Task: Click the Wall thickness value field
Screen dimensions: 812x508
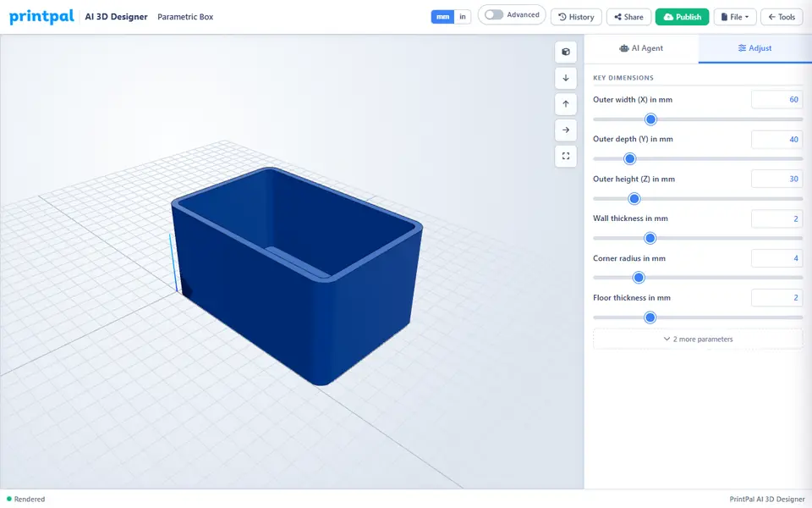Action: (x=776, y=218)
